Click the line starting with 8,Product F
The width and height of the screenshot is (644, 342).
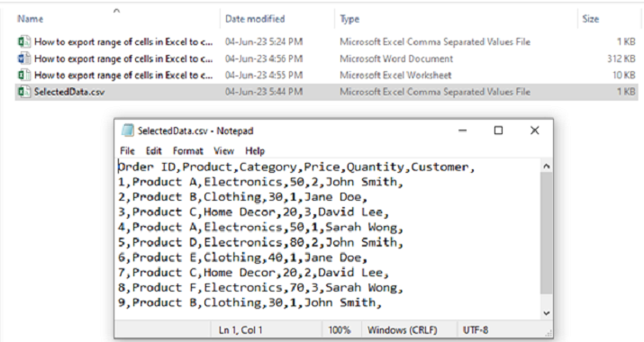click(260, 287)
